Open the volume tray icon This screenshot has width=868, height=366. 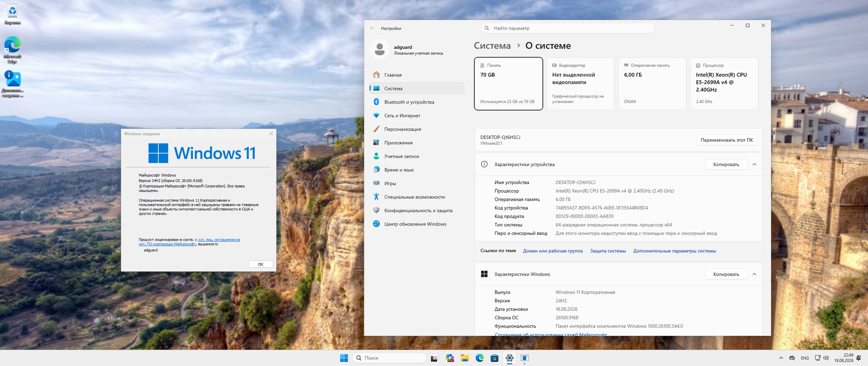click(x=826, y=358)
